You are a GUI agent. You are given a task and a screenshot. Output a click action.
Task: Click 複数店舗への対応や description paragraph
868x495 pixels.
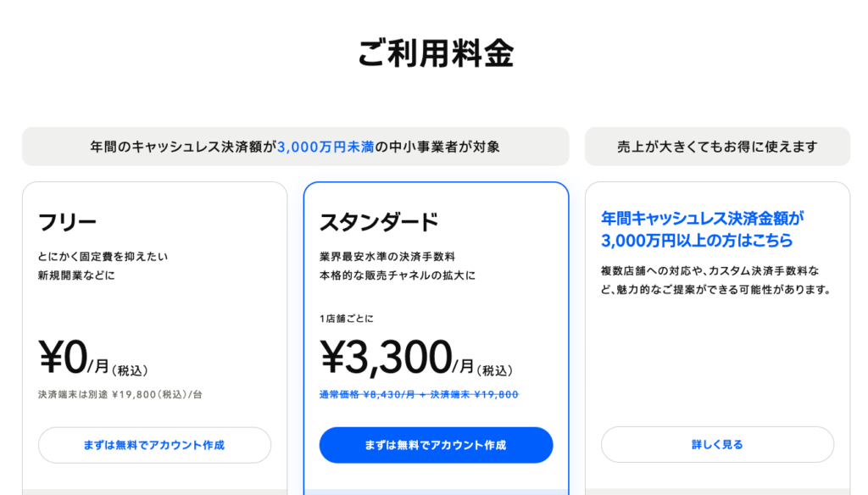716,281
